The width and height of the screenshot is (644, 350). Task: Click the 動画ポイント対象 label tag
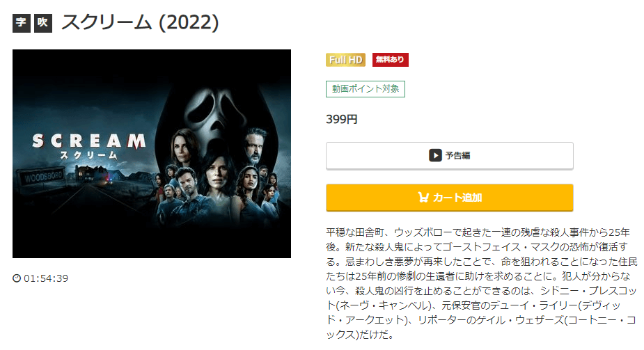point(365,89)
